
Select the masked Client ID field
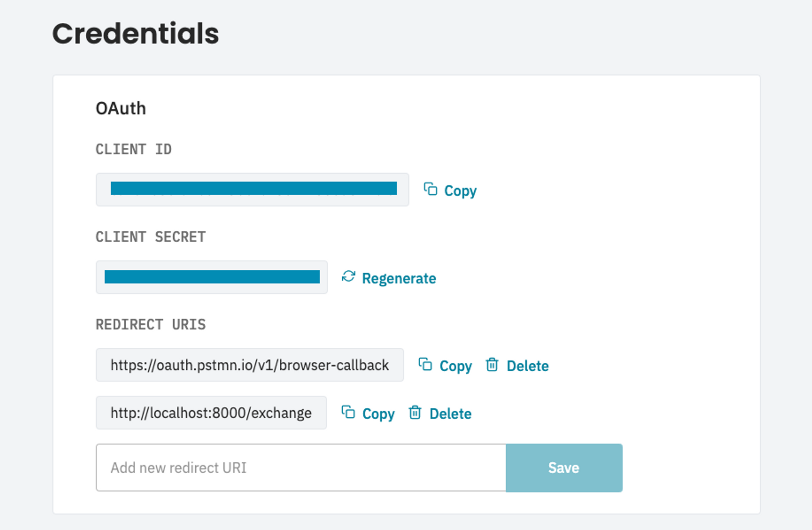click(252, 190)
